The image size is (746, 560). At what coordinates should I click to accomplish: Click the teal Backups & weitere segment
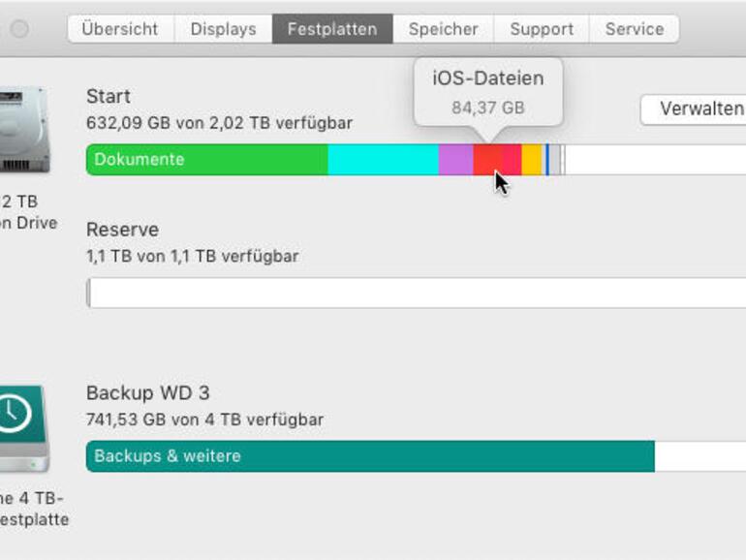(x=370, y=456)
